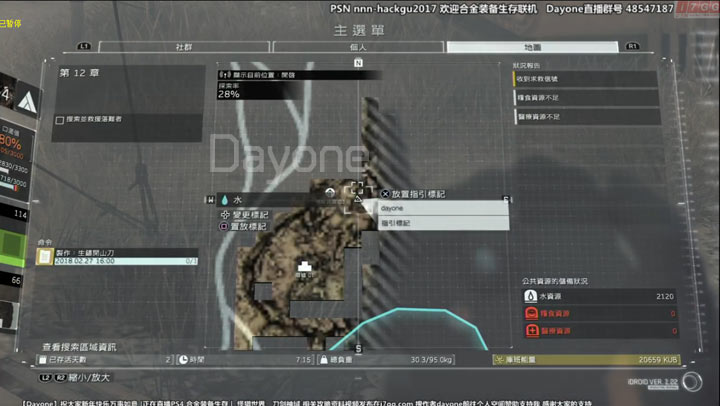
Task: Click the round facility icon near cursor
Action: (330, 192)
